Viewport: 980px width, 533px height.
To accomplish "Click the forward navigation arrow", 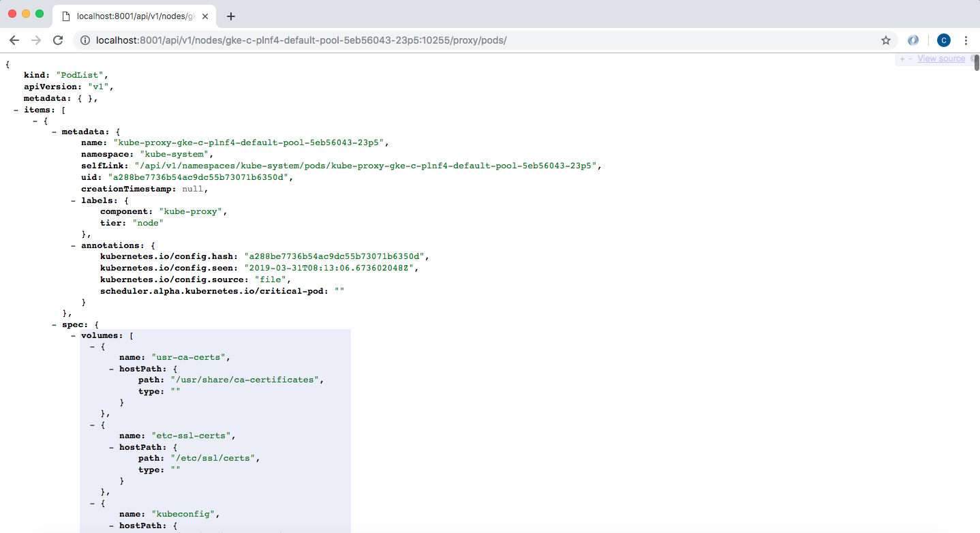I will point(36,40).
